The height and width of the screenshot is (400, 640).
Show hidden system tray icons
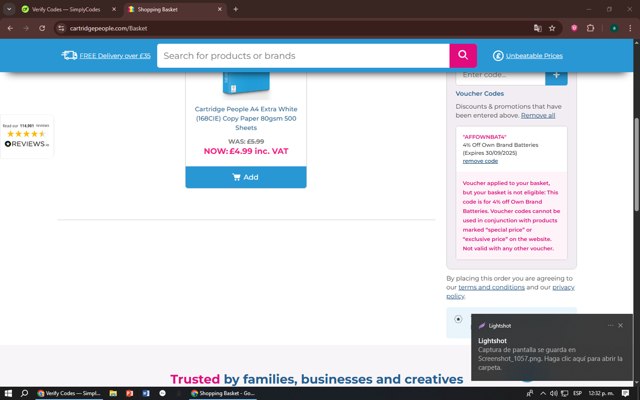coord(543,393)
